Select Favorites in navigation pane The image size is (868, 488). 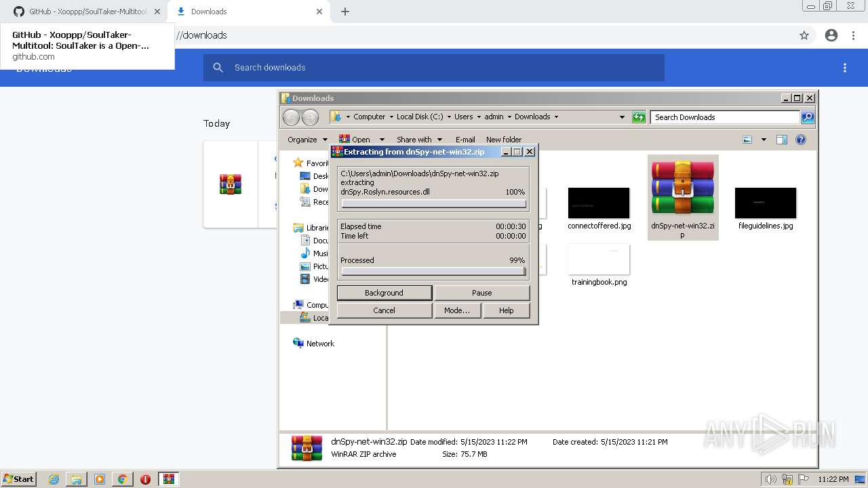311,163
